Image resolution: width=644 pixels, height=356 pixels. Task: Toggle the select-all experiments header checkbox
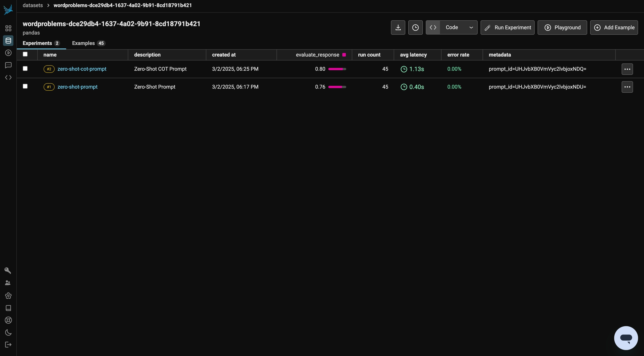[25, 54]
